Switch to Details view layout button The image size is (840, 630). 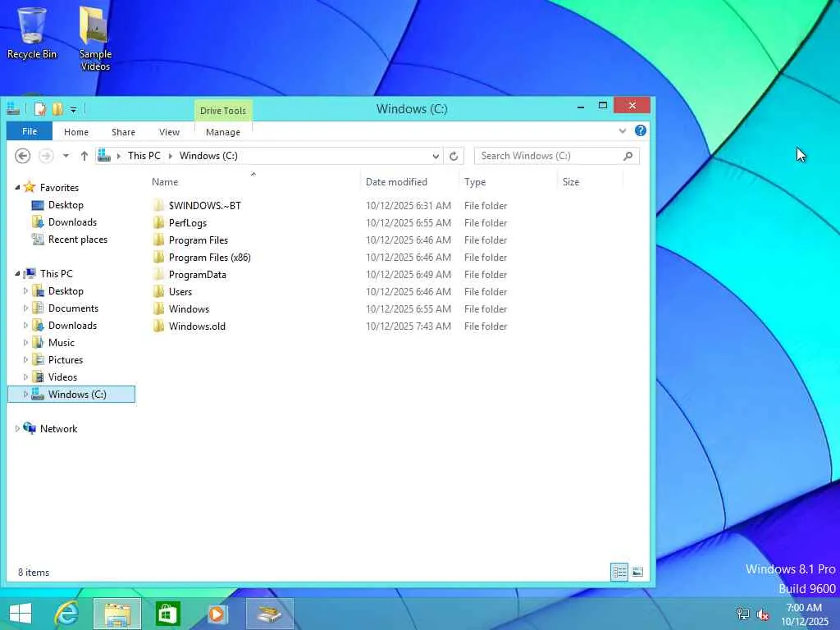tap(619, 572)
